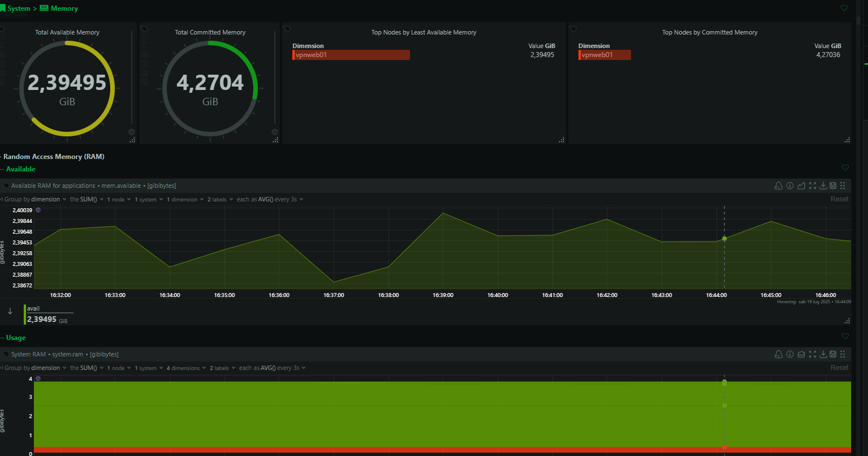Sort by Dimension in Least Available Memory table

pos(308,46)
